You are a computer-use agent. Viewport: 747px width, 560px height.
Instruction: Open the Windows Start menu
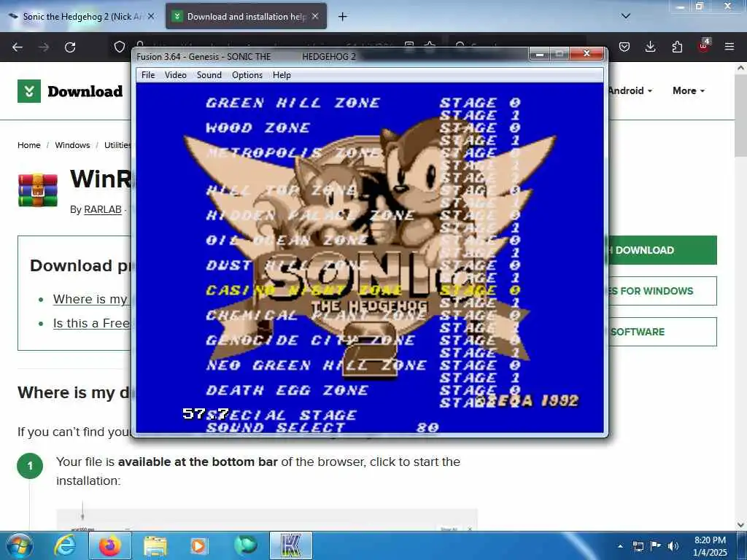(x=19, y=545)
